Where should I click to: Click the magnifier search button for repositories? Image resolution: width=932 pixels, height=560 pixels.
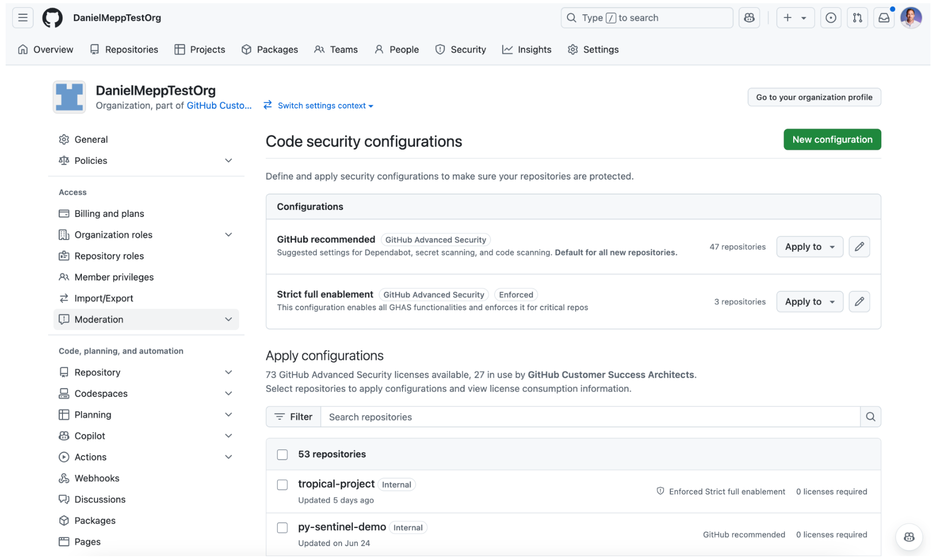(871, 417)
